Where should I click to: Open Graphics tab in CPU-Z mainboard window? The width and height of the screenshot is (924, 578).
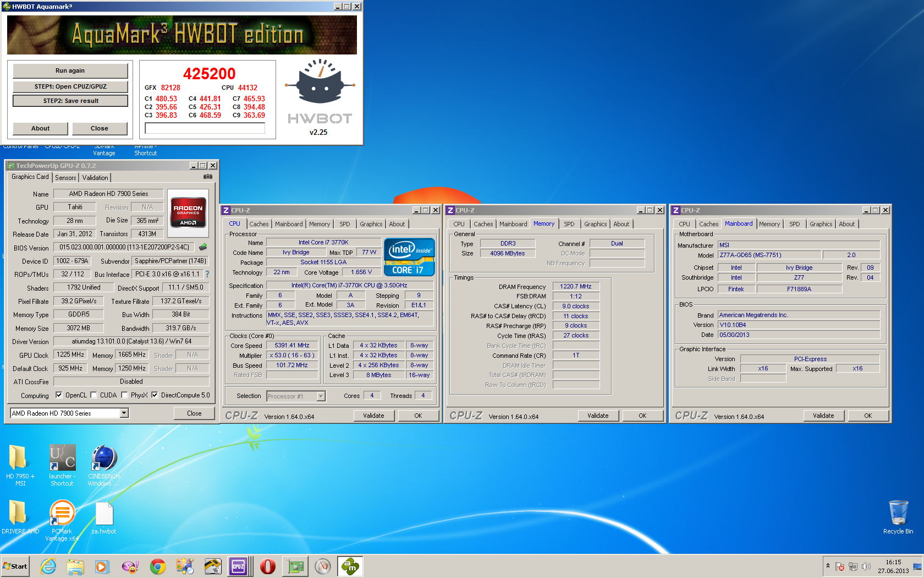point(821,224)
